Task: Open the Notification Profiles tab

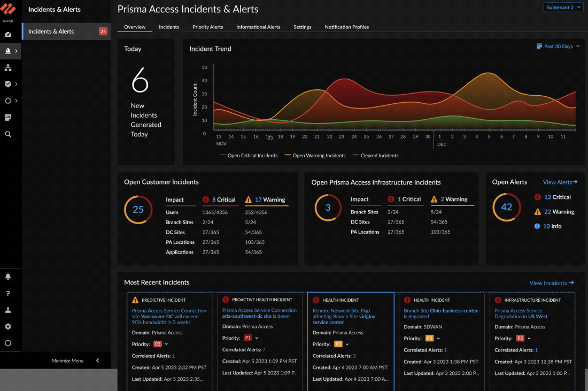Action: pyautogui.click(x=346, y=27)
